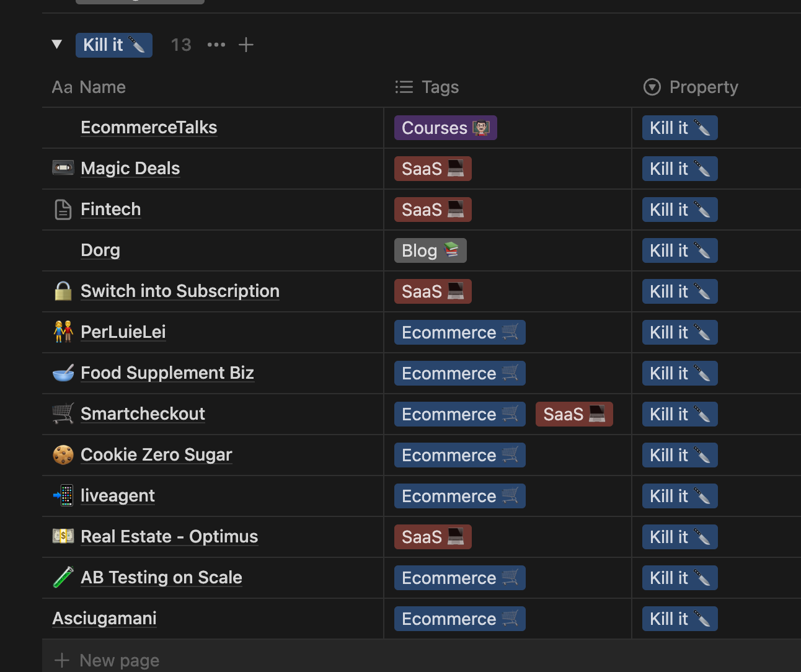The image size is (801, 672).
Task: Click the Ecommerce tag in Asciugamani row
Action: coord(460,619)
